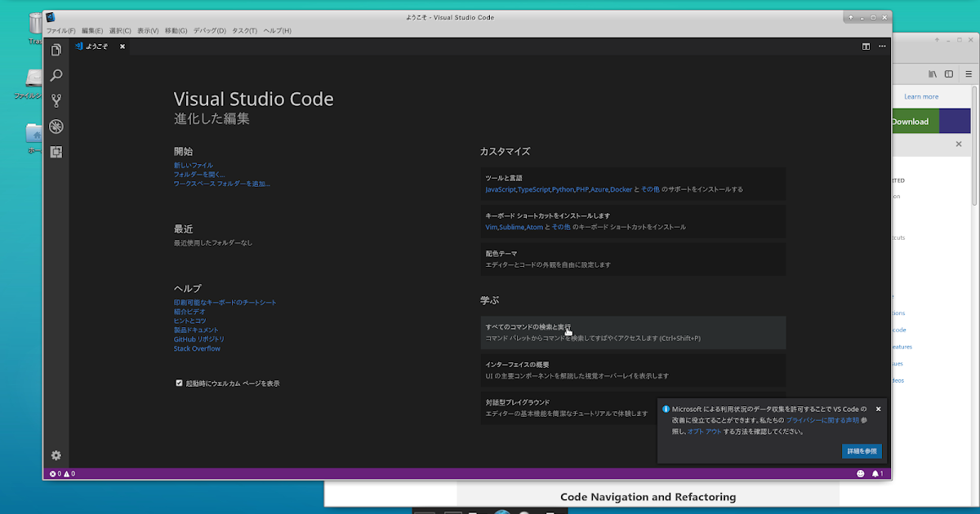Open the Firefox menu in the background browser
Viewport: 980px width, 514px height.
[x=968, y=73]
